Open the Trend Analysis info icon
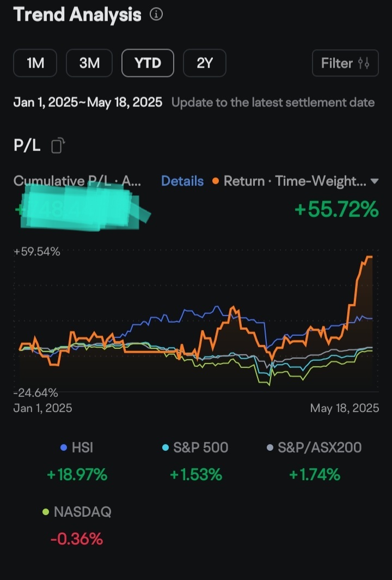Image resolution: width=392 pixels, height=580 pixels. pyautogui.click(x=156, y=14)
